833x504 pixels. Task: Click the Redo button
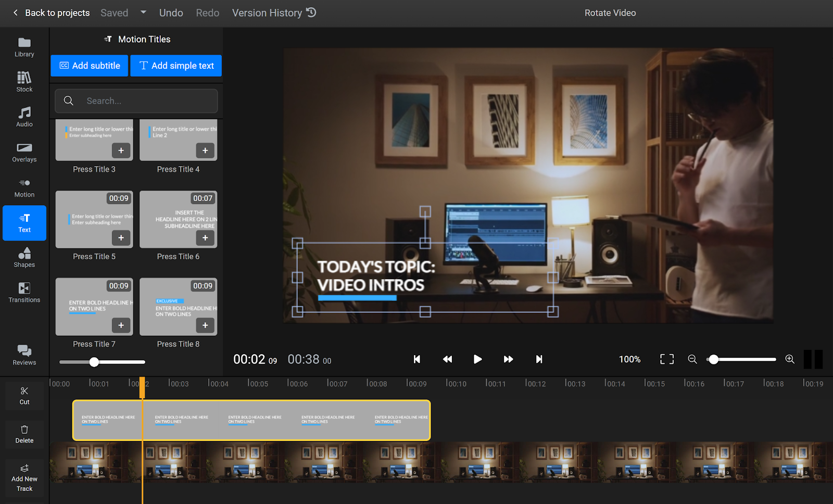(208, 13)
